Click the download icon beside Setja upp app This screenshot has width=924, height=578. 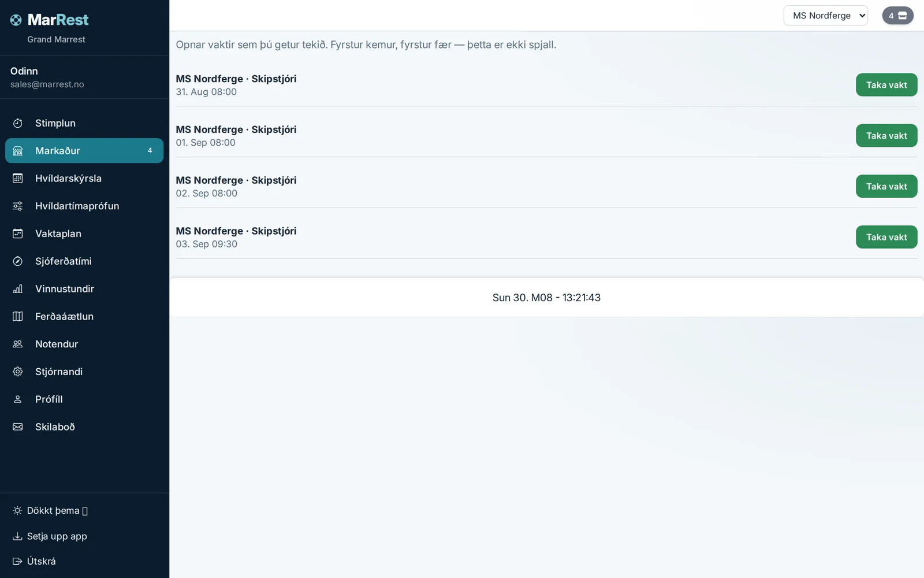point(17,536)
